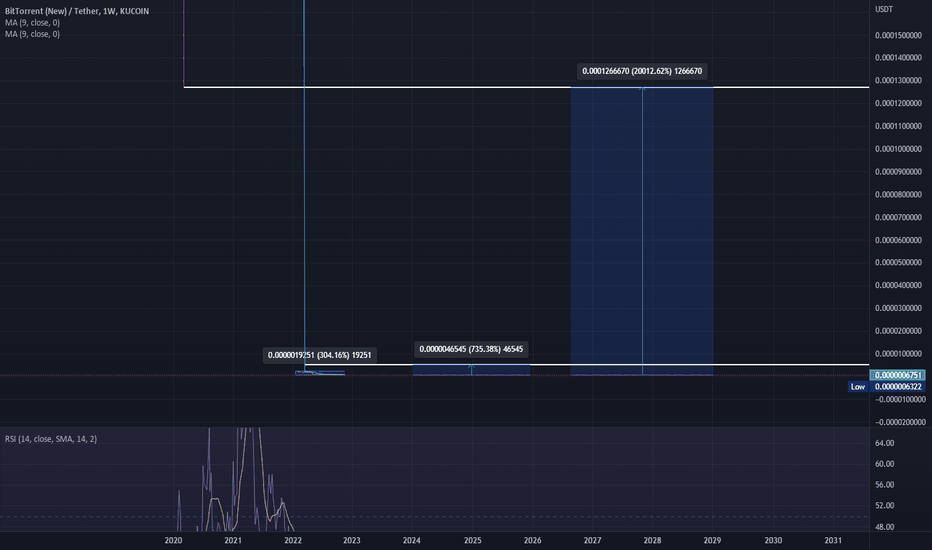Select the upper white horizontal line
Screen dimensions: 932x550
pos(526,87)
